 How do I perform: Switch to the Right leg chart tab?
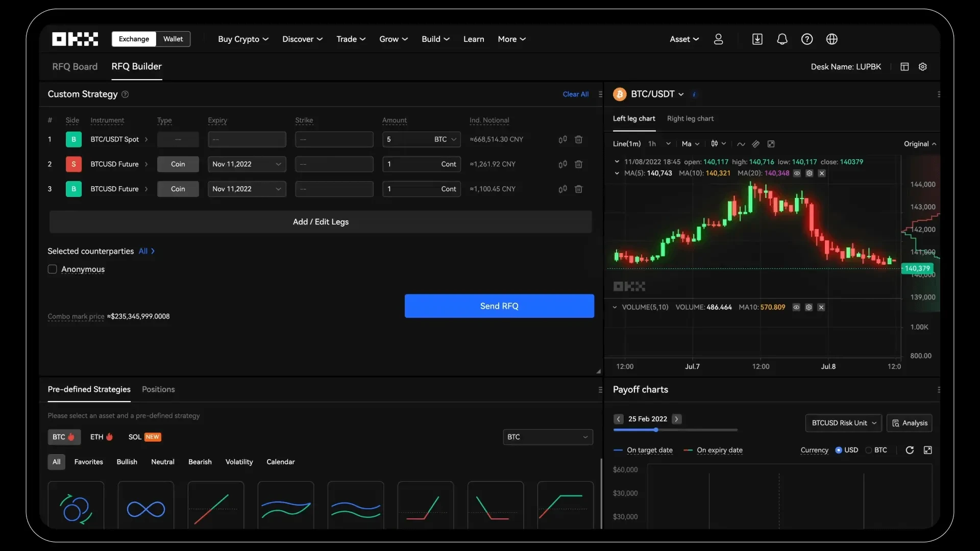[x=690, y=118]
